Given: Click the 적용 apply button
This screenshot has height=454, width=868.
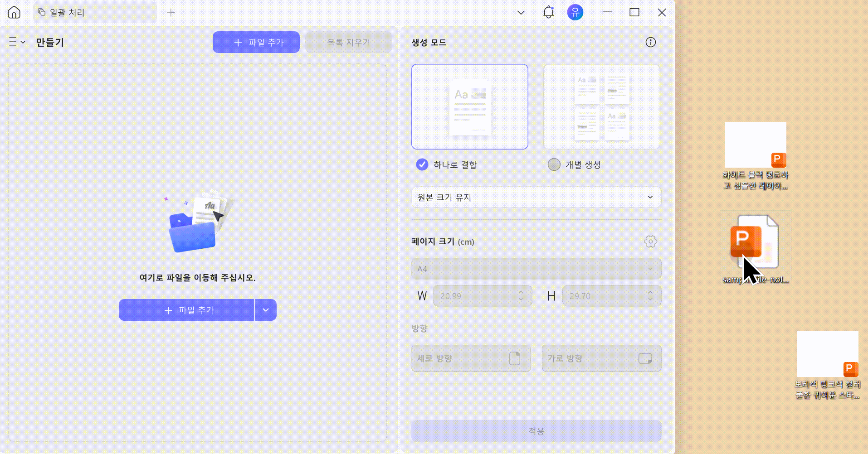Looking at the screenshot, I should pos(536,431).
